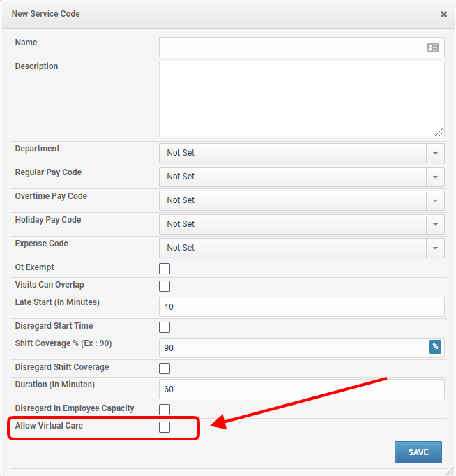
Task: Toggle Disregard In Employee Capacity checkbox
Action: [165, 410]
